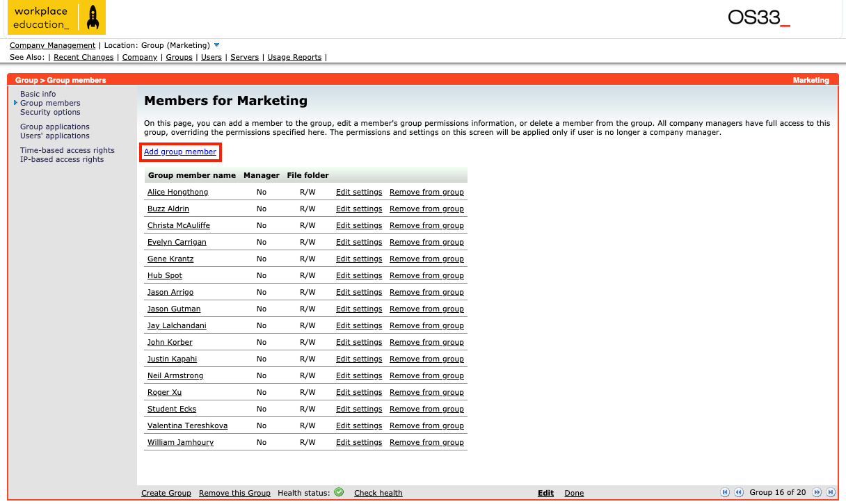846x504 pixels.
Task: Remove Christa McAuliffe from group
Action: pos(426,225)
